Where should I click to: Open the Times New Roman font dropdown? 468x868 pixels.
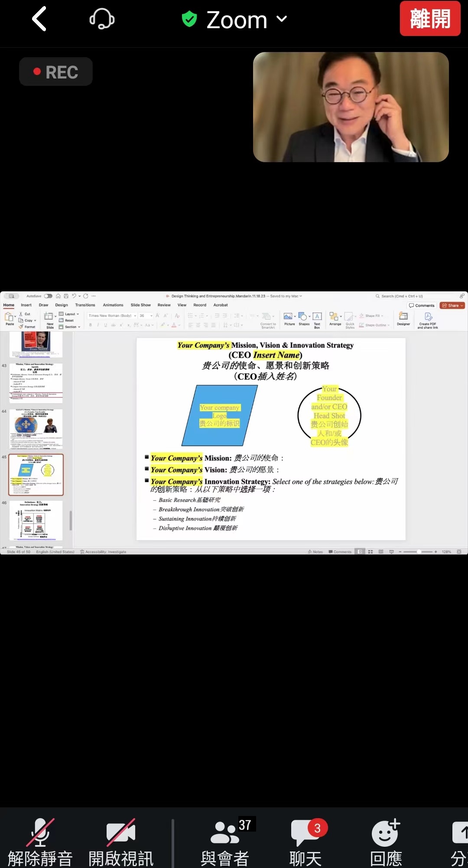112,316
